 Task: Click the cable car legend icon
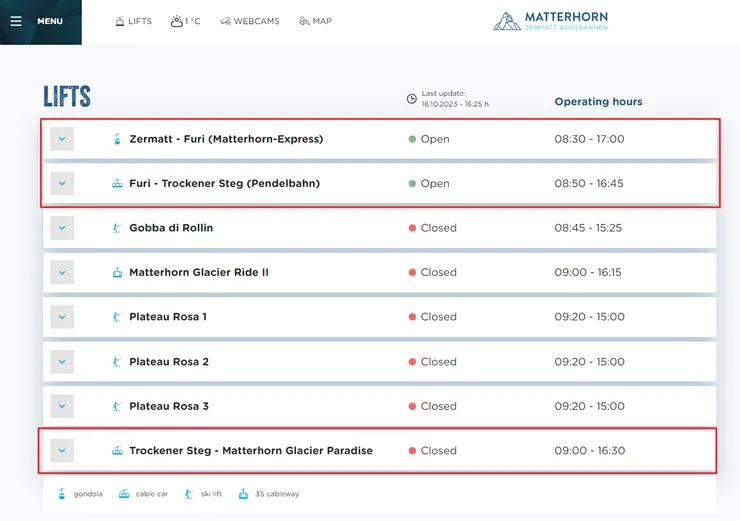[x=124, y=494]
